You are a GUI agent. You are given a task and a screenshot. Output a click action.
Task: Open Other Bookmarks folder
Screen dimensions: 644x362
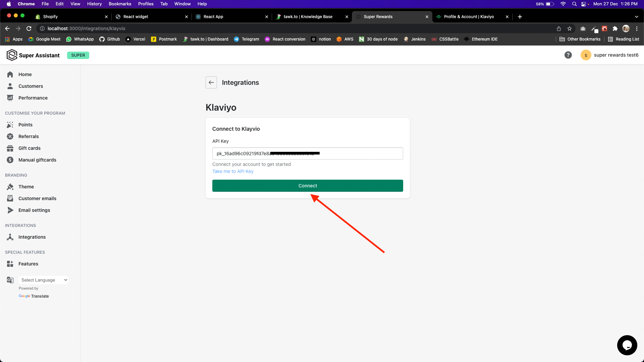click(580, 39)
